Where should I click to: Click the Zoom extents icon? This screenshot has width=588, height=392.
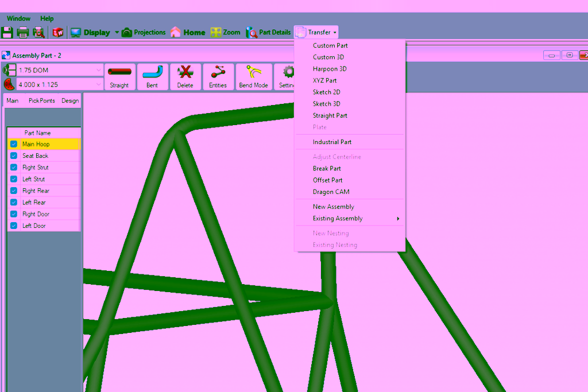[x=216, y=33]
